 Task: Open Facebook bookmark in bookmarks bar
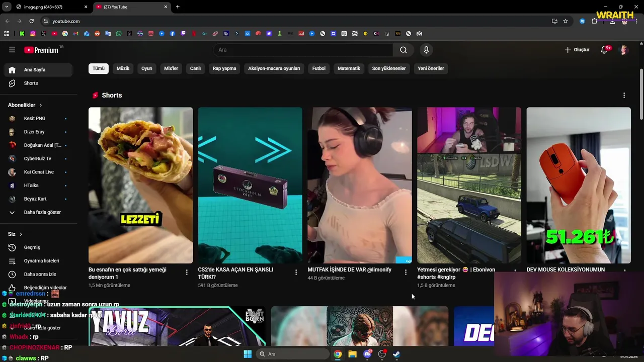[x=172, y=34]
